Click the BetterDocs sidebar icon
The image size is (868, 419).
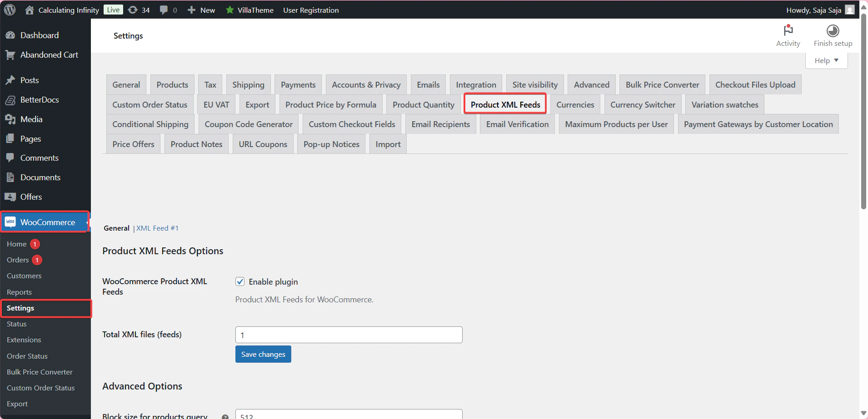click(10, 99)
